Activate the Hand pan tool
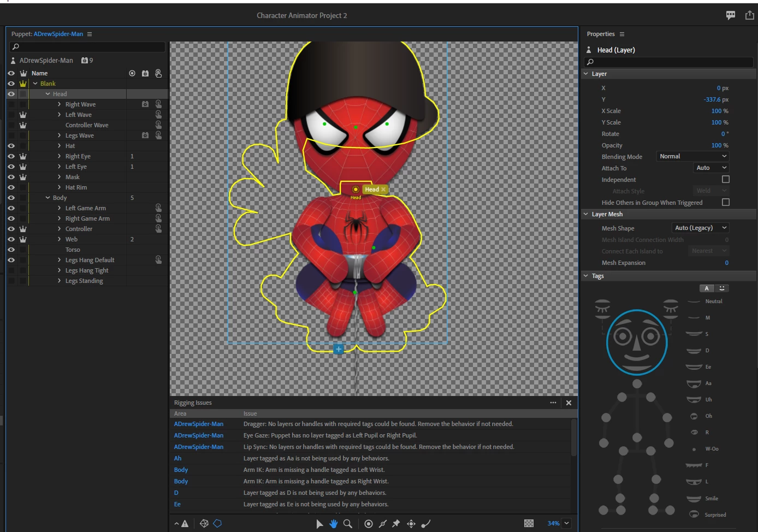The height and width of the screenshot is (532, 758). [334, 524]
